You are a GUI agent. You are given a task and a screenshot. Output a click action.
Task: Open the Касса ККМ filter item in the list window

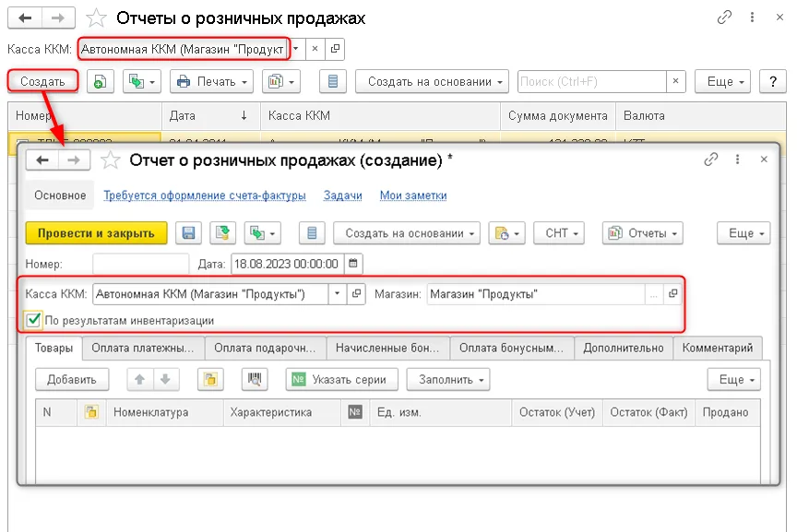(335, 49)
